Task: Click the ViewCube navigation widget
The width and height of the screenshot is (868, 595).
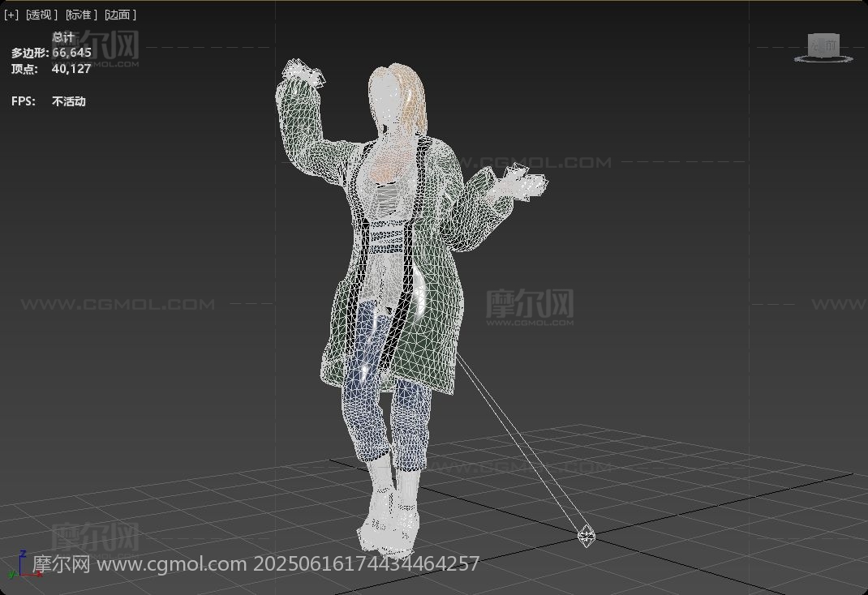Action: 823,47
